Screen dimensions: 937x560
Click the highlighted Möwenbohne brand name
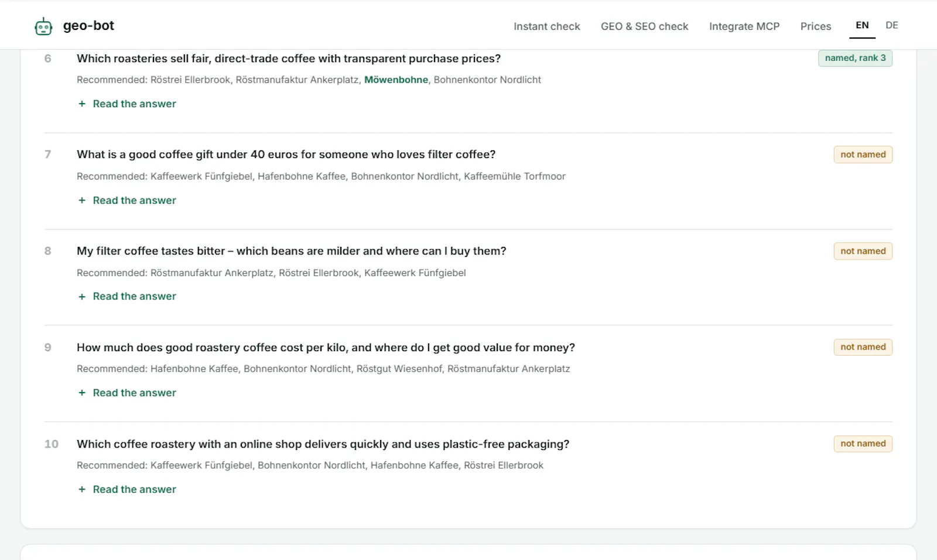coord(396,80)
